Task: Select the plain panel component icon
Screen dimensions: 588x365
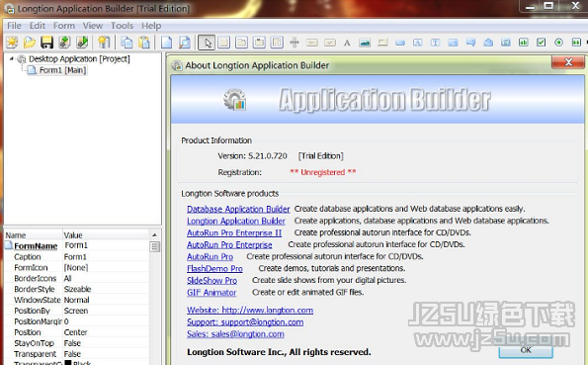Action: tap(224, 43)
